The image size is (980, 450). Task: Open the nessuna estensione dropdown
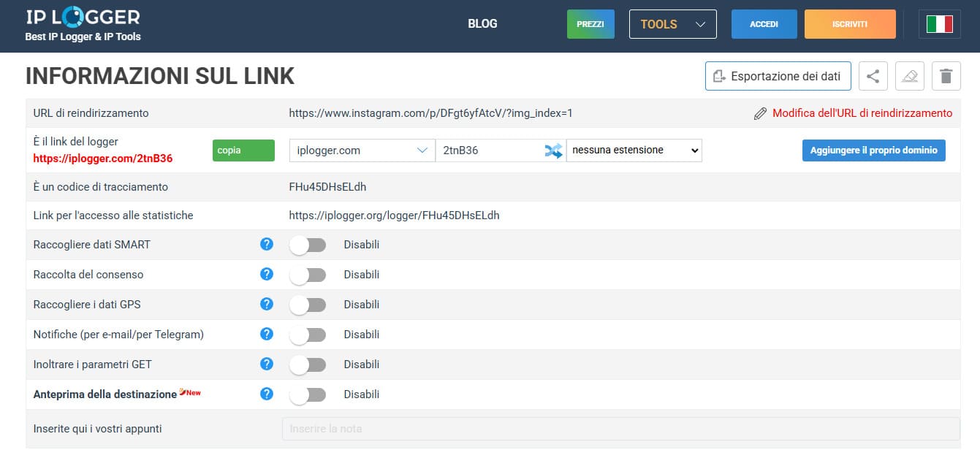click(634, 150)
